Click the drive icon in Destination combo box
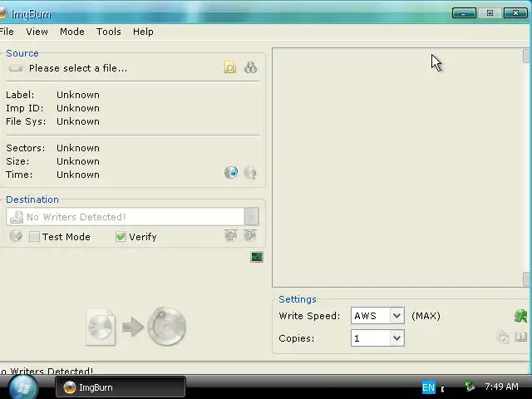This screenshot has width=532, height=399. coord(17,216)
